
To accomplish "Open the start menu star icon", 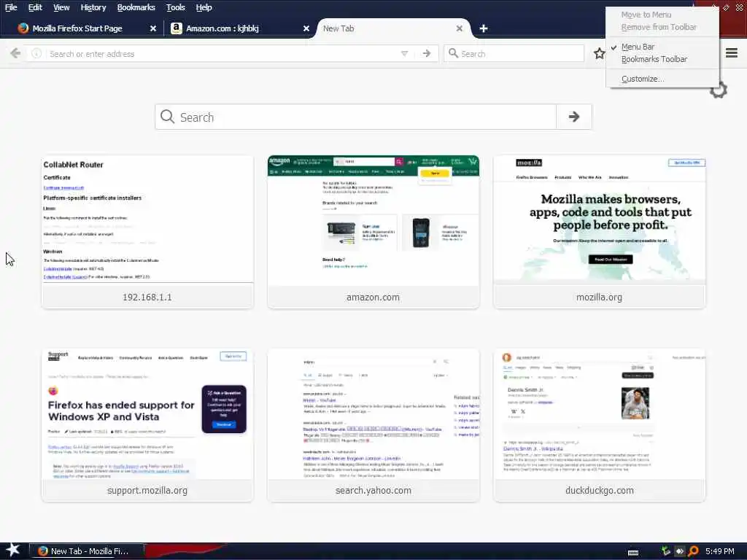I will tap(12, 551).
